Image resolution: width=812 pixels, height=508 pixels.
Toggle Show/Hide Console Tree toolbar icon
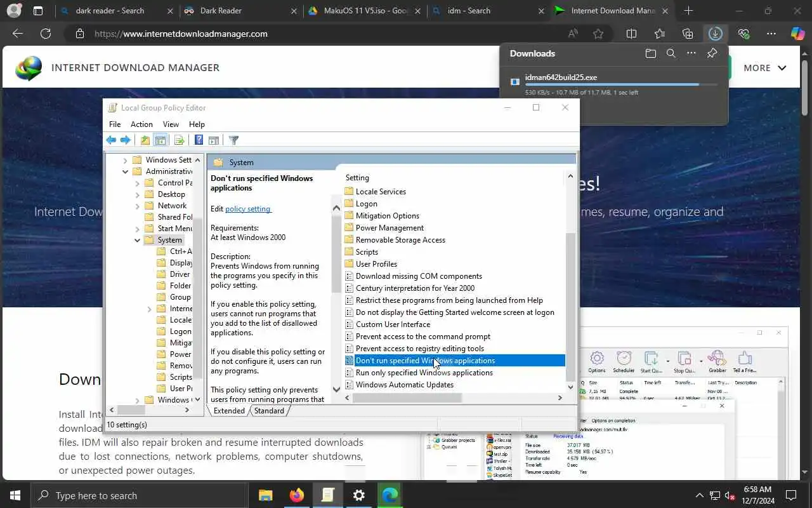tap(160, 140)
